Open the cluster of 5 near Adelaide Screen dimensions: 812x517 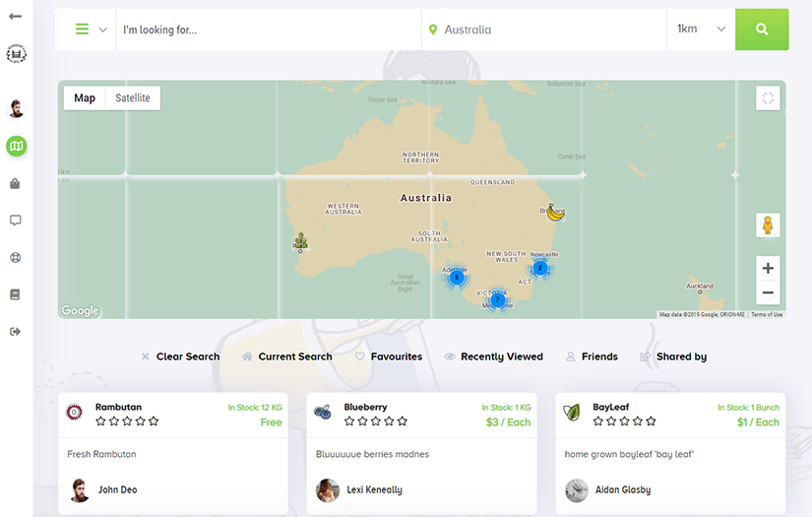click(457, 277)
